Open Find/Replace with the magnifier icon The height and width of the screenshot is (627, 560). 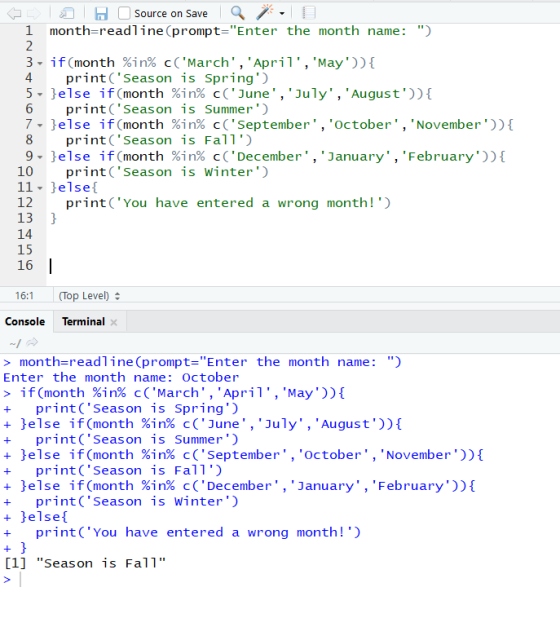[238, 13]
